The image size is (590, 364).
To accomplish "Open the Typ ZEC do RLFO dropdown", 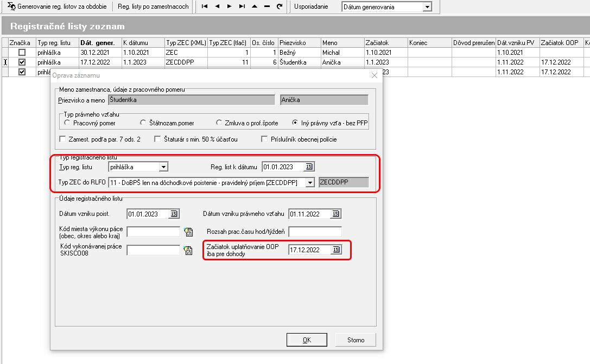I will pyautogui.click(x=310, y=183).
